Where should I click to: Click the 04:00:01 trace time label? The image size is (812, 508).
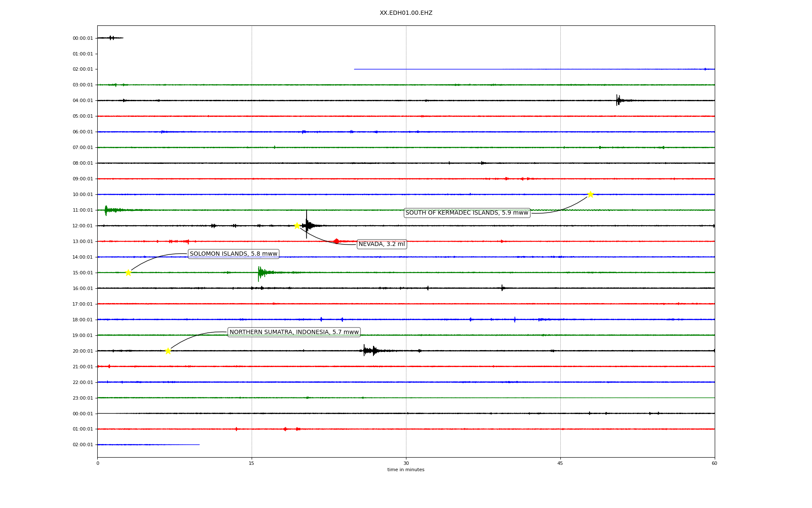tap(83, 101)
